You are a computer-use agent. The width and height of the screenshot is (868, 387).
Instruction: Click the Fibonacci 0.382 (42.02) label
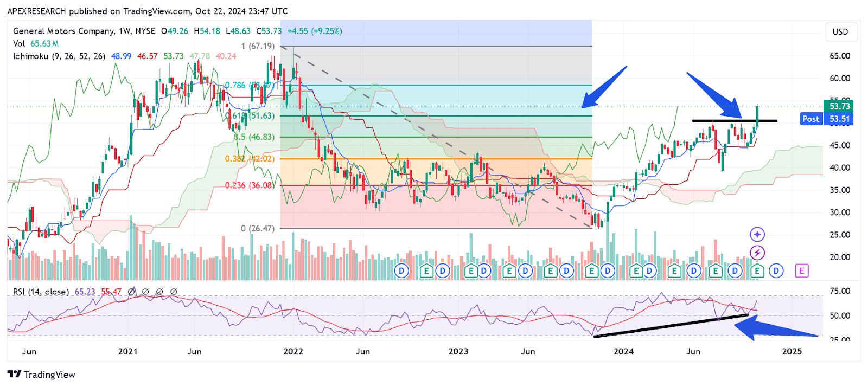(250, 159)
